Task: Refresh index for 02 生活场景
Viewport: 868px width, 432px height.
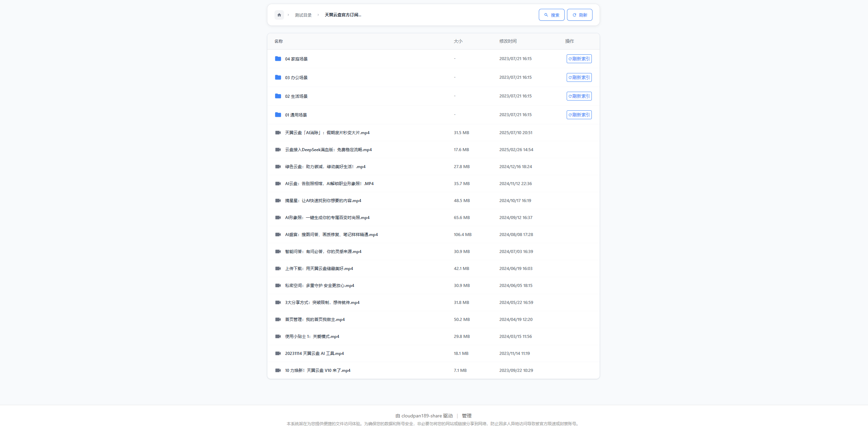Action: tap(579, 96)
